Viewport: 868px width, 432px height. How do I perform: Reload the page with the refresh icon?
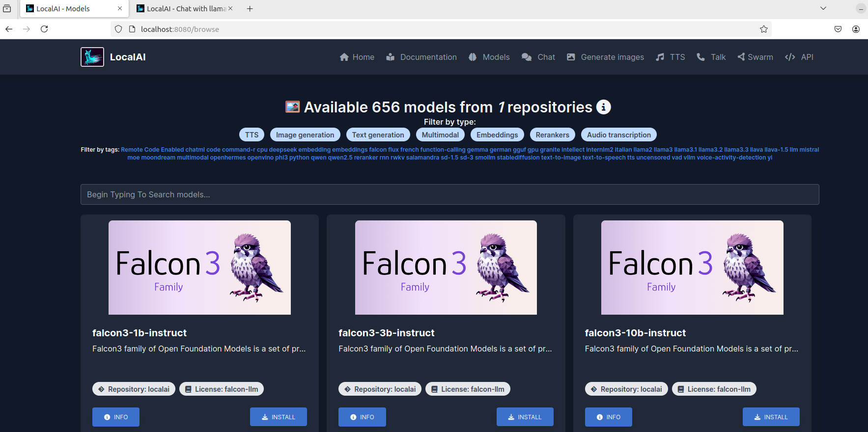(44, 29)
